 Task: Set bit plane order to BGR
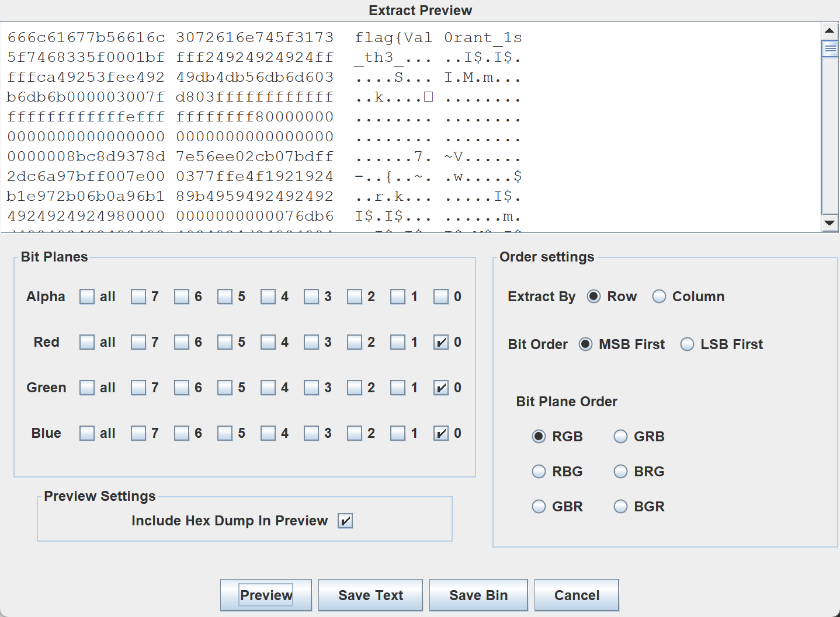tap(621, 507)
